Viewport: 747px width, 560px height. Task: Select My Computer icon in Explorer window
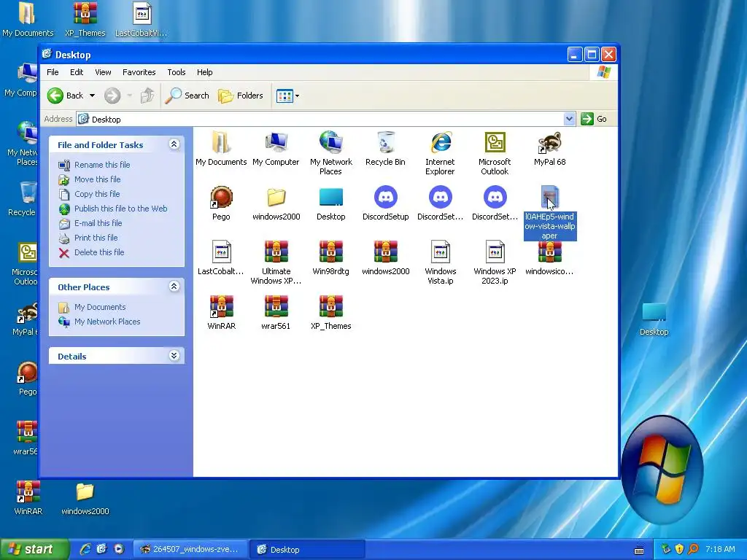276,143
